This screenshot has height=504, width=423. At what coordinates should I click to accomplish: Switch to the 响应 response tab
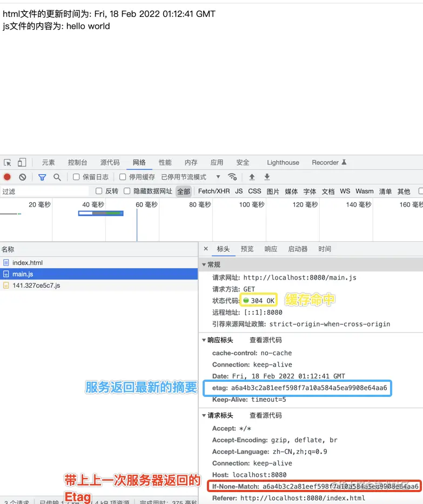tap(271, 249)
